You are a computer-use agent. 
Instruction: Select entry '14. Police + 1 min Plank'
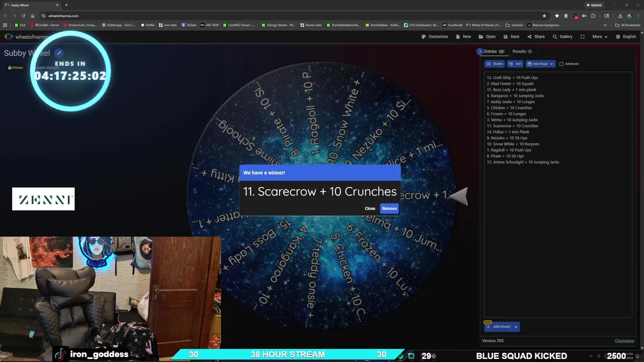(508, 132)
